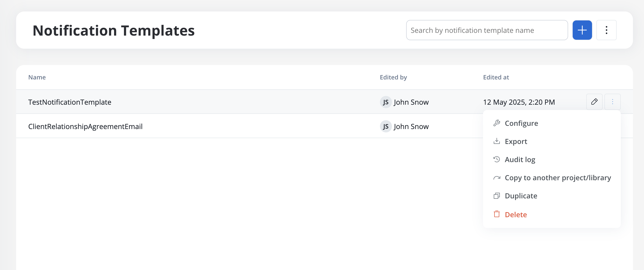The width and height of the screenshot is (644, 270).
Task: Open Audit log from the menu
Action: click(552, 160)
